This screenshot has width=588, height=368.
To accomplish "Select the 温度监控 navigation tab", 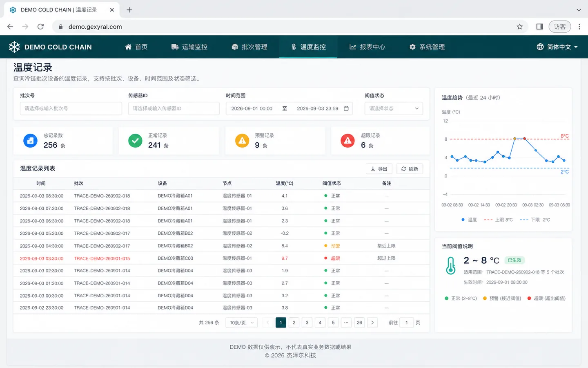I will click(308, 47).
